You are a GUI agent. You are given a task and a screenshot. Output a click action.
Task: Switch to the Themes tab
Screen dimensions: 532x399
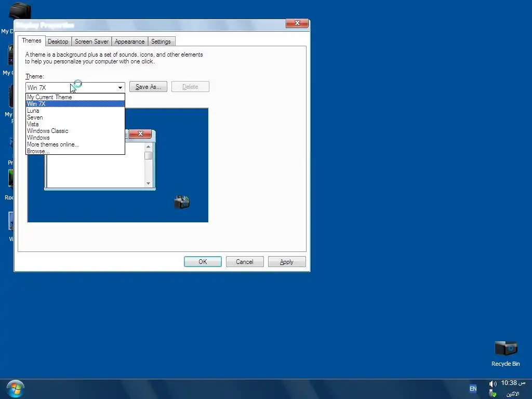point(32,41)
